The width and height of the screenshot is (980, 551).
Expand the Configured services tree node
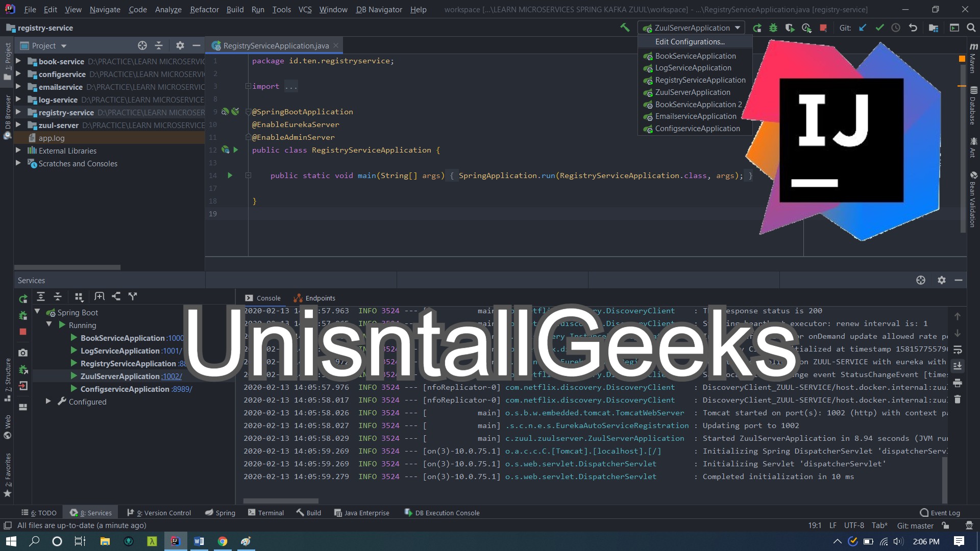pyautogui.click(x=48, y=401)
